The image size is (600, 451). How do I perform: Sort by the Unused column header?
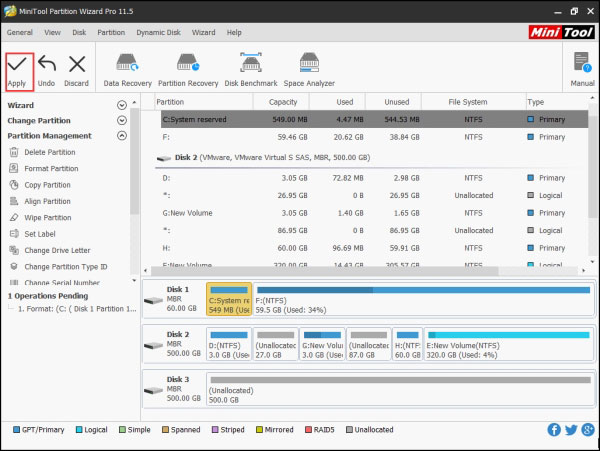pos(396,102)
